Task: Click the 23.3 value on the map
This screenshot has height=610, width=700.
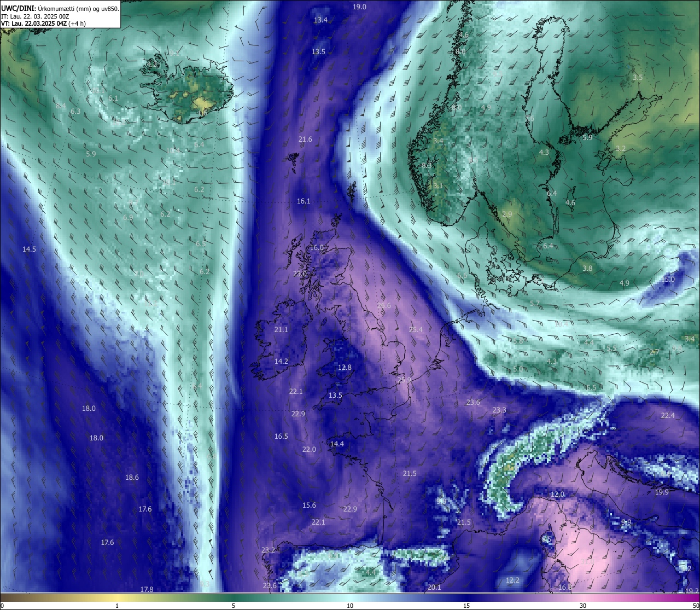Action: [x=499, y=410]
